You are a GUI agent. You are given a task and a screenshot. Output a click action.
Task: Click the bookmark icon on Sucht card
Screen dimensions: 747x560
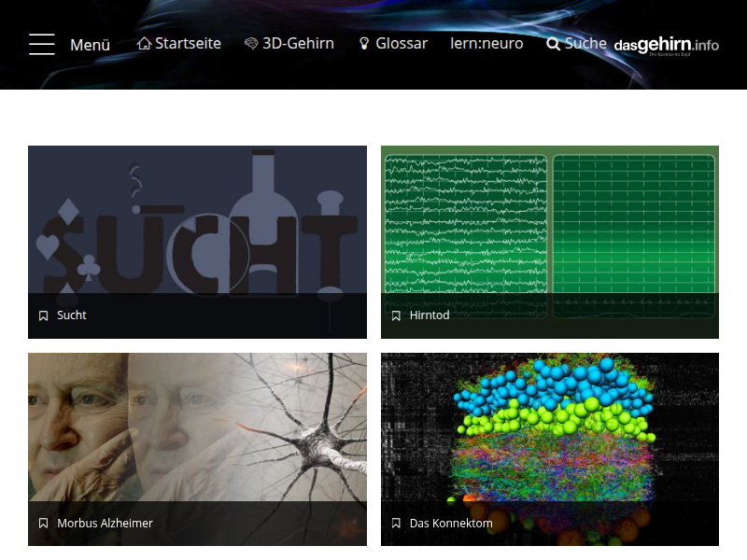[43, 316]
